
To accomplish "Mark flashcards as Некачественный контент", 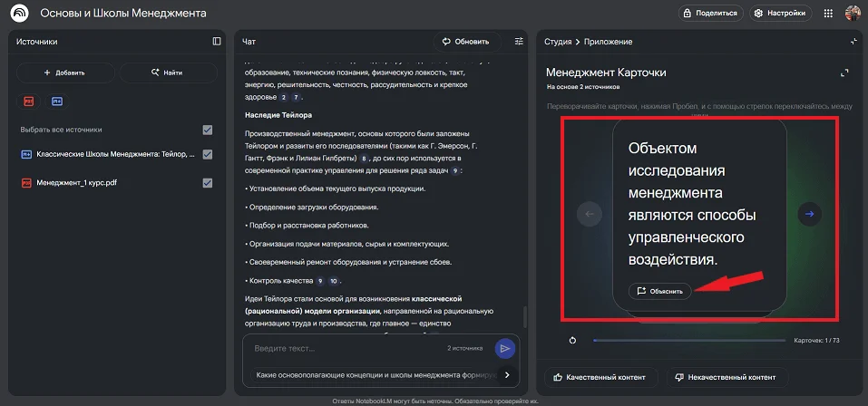I will 727,377.
